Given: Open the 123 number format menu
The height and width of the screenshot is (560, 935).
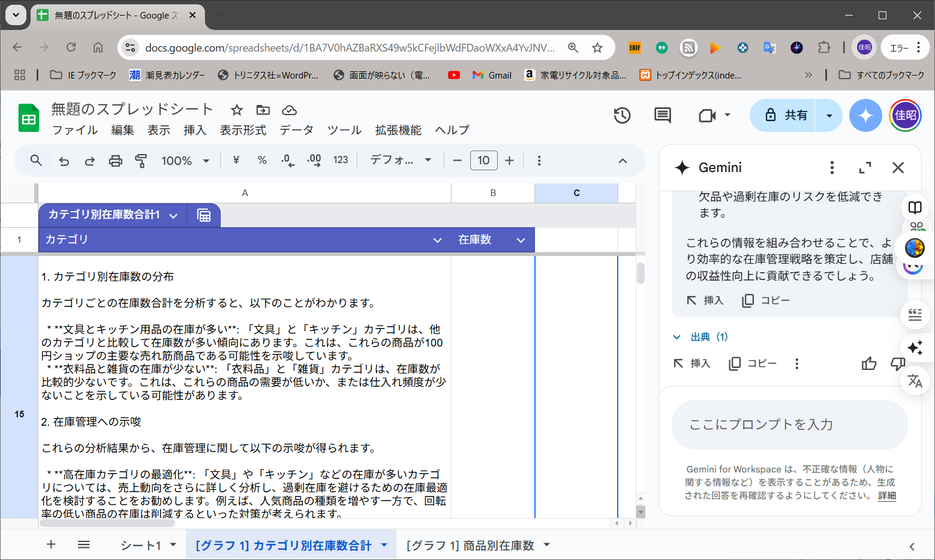Looking at the screenshot, I should click(341, 160).
